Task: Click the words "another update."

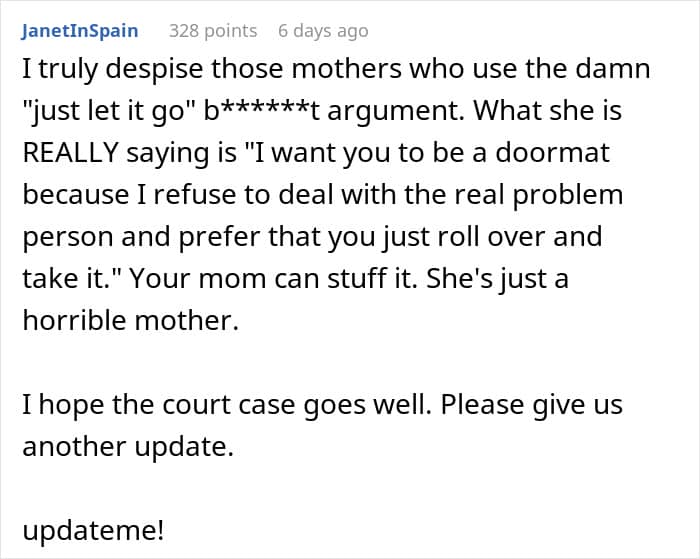Action: (x=128, y=447)
